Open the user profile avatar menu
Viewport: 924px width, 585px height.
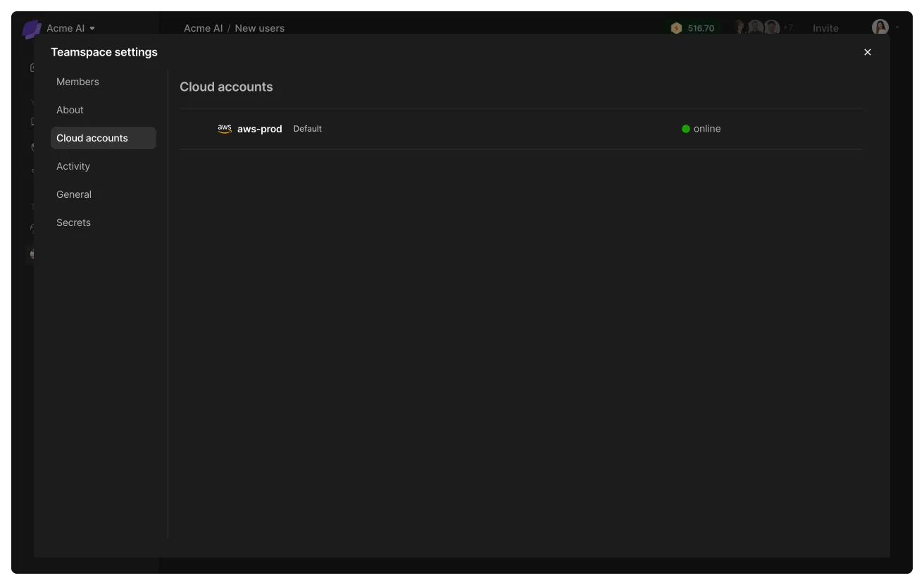pyautogui.click(x=880, y=27)
